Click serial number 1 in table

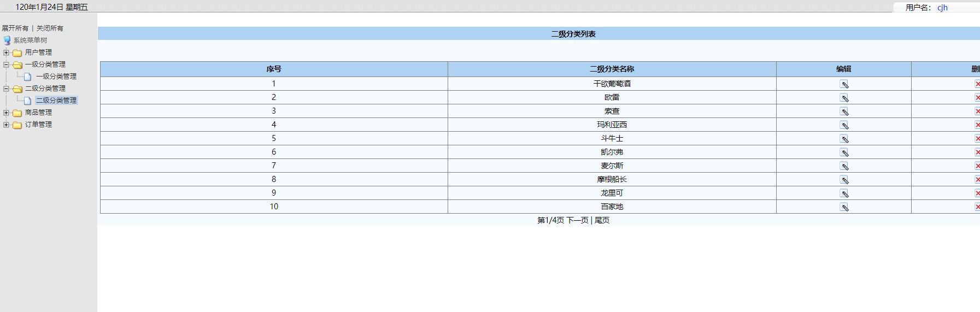coord(274,84)
